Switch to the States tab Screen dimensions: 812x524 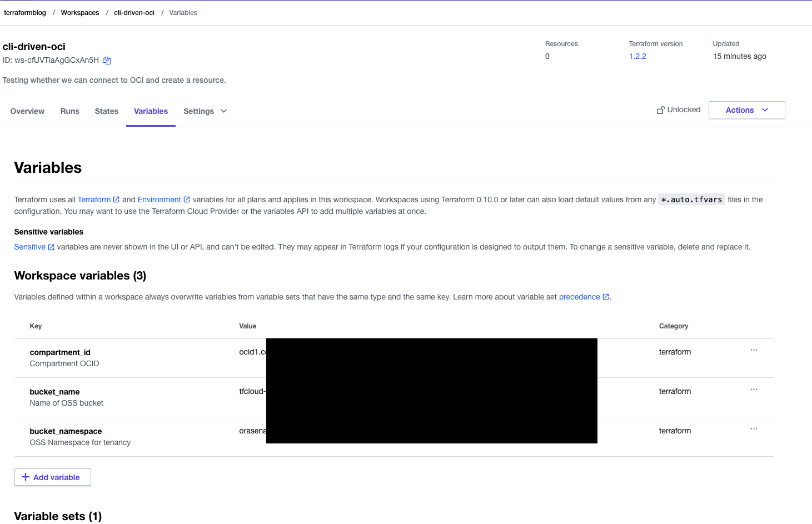pos(106,111)
